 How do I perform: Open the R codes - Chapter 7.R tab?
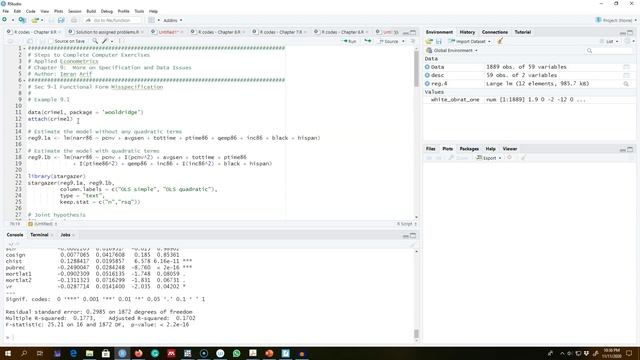(x=281, y=32)
